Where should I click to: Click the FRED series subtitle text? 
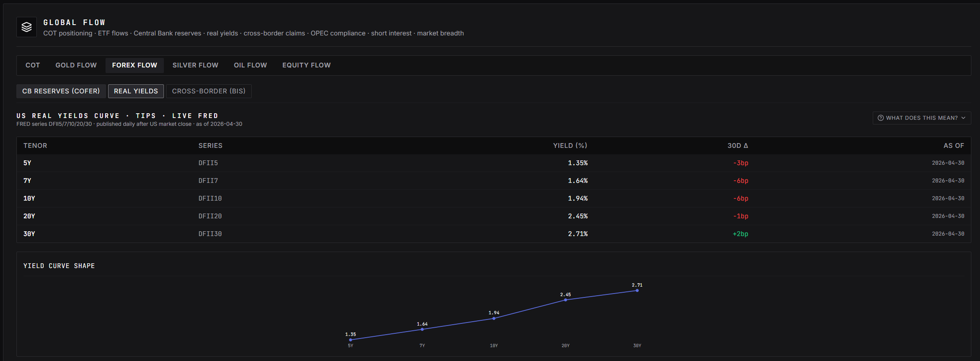(129, 124)
